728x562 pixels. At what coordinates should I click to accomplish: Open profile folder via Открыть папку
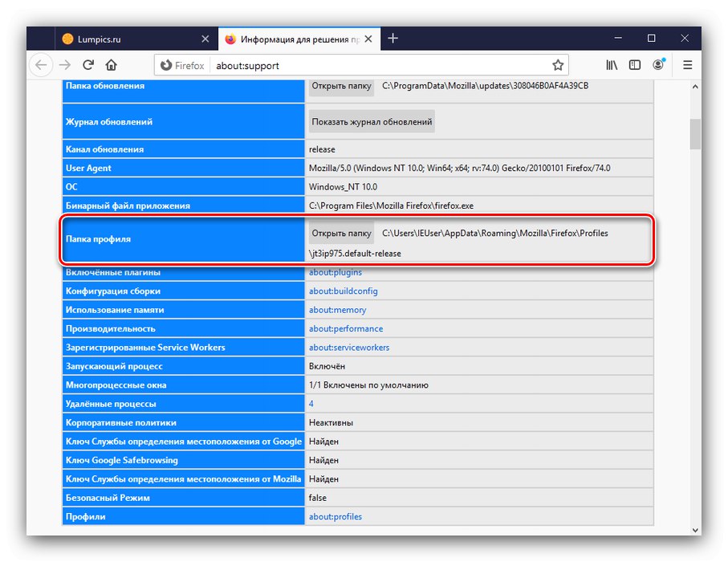tap(341, 233)
